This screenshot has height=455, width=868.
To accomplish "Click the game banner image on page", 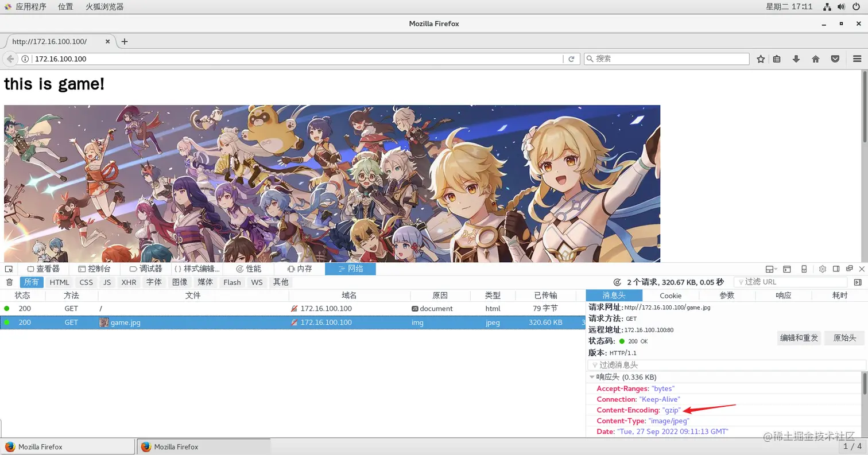I will click(332, 184).
